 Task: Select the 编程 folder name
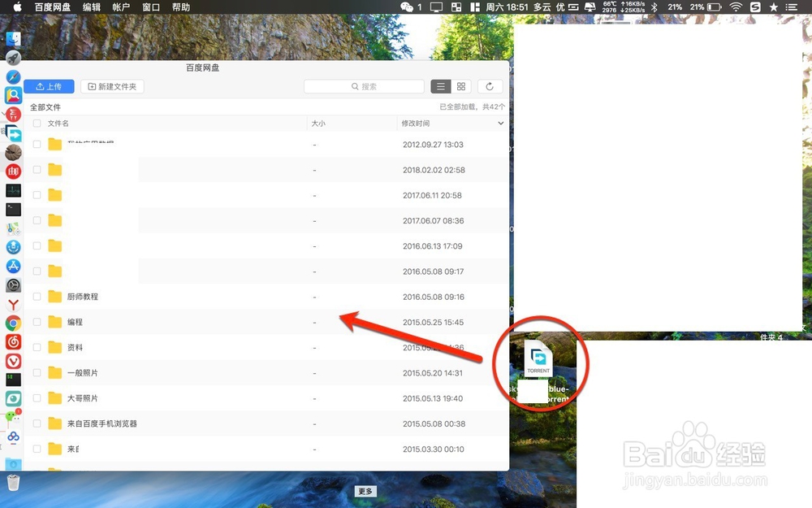(75, 322)
